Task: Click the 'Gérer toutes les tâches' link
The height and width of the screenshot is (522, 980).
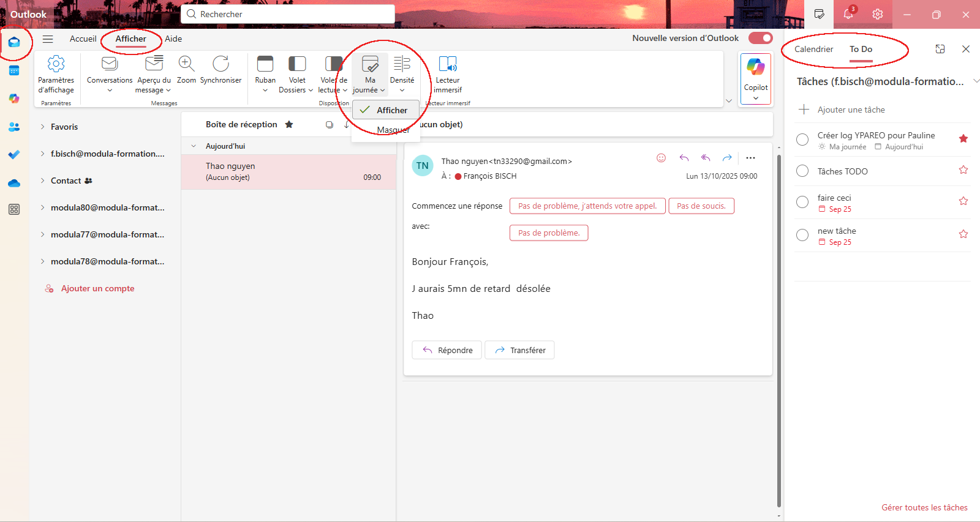Action: tap(924, 507)
